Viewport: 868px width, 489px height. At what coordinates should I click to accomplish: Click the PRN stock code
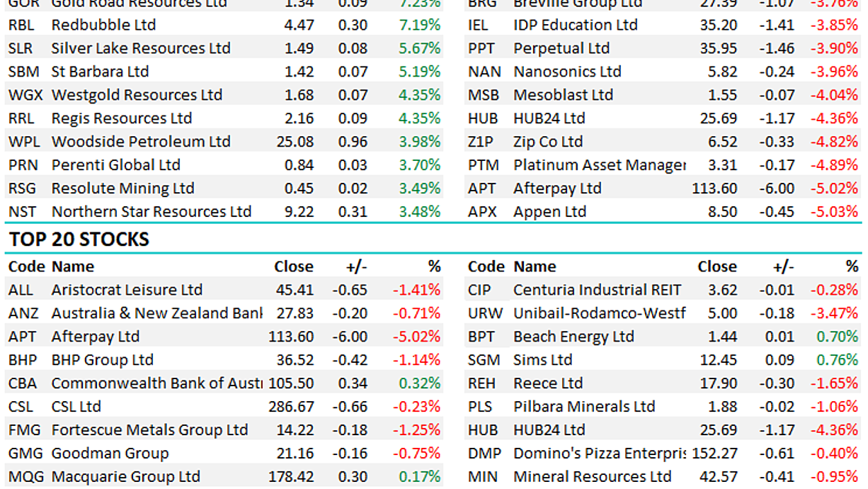click(23, 165)
